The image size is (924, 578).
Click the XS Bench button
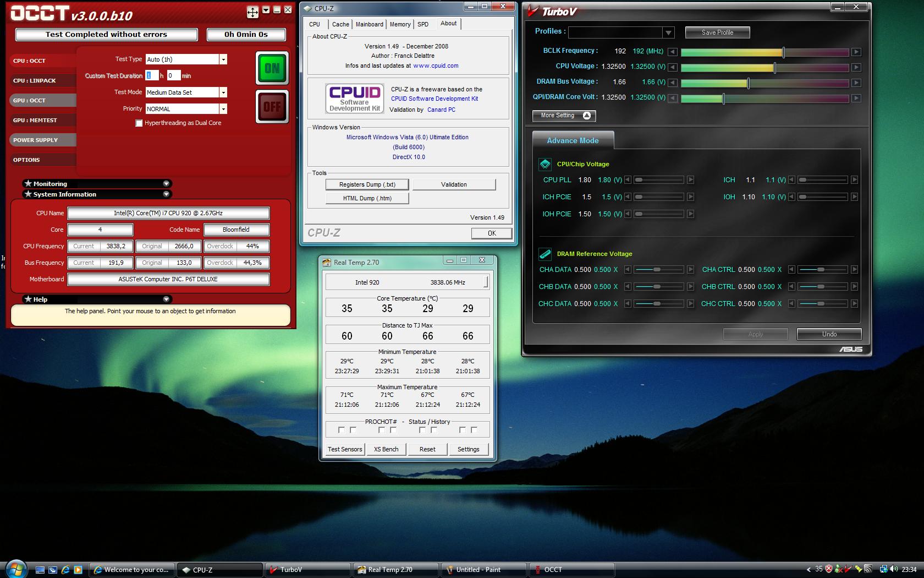[x=386, y=449]
